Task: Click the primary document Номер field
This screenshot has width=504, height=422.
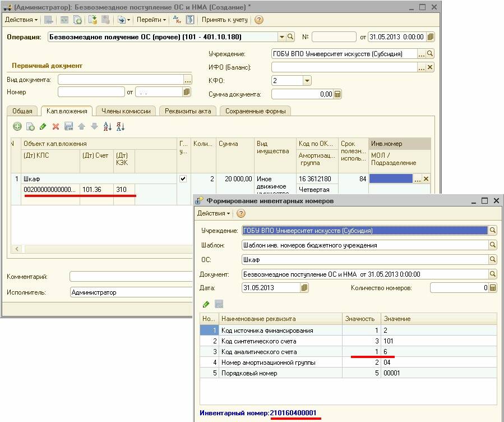Action: coord(91,92)
